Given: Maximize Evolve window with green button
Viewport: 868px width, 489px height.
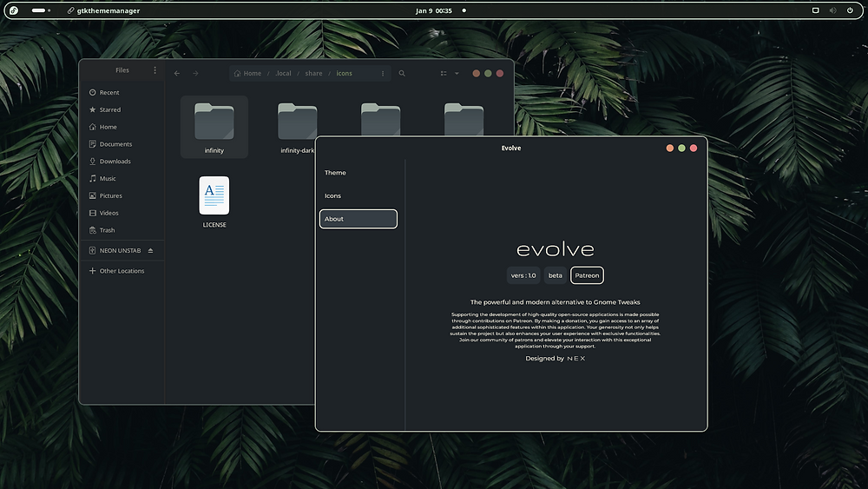Looking at the screenshot, I should (681, 148).
